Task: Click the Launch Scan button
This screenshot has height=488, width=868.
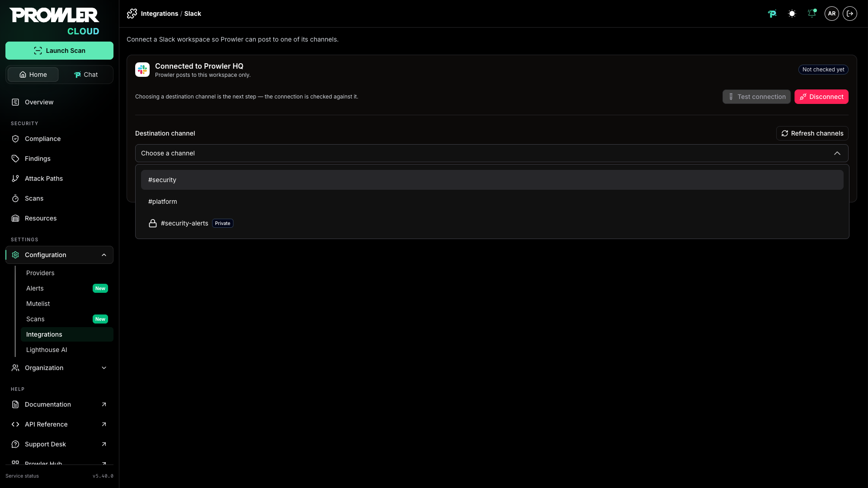Action: tap(59, 51)
